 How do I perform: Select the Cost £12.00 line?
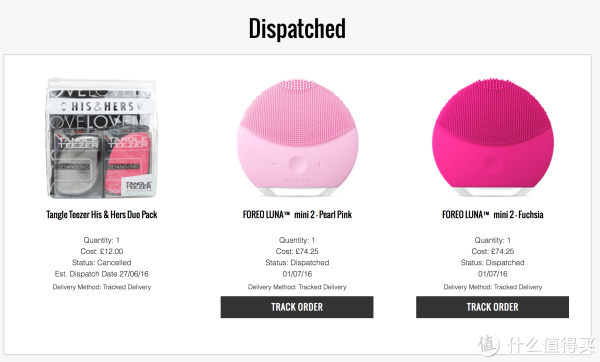tap(102, 251)
